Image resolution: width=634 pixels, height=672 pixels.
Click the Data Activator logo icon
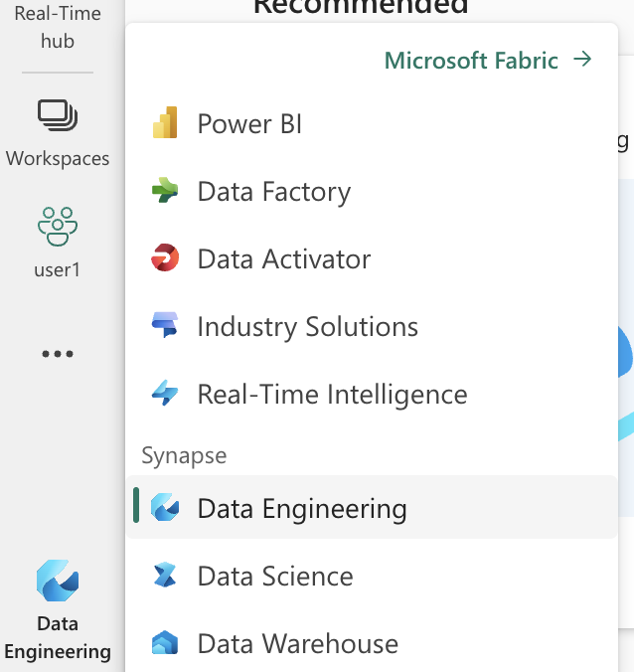click(x=165, y=257)
